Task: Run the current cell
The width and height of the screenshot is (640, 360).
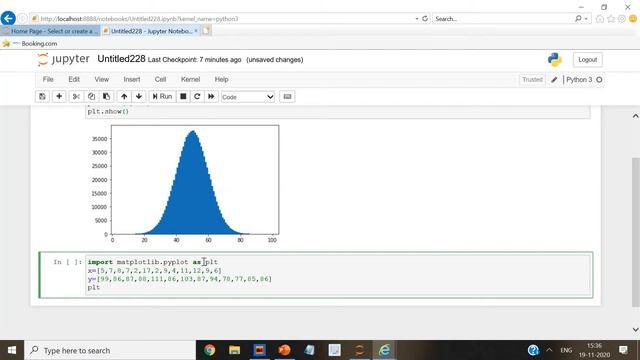Action: [162, 97]
